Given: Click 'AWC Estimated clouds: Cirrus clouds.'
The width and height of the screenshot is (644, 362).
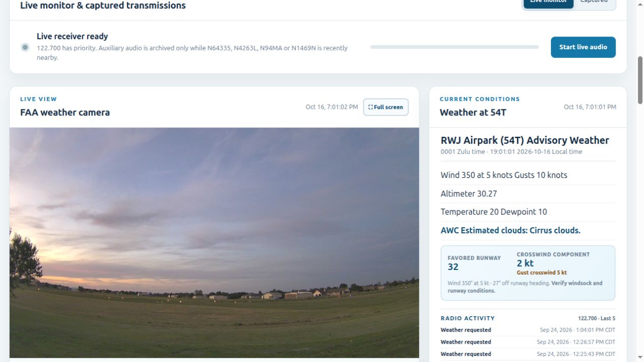Looking at the screenshot, I should 511,230.
